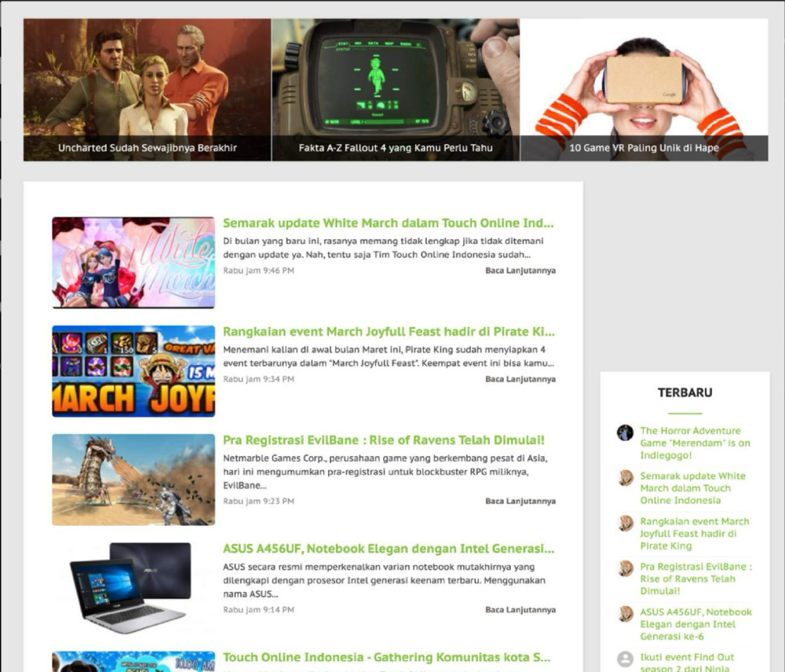Click the Touch Online Gathering thumbnail
The image size is (785, 672).
pos(133,662)
